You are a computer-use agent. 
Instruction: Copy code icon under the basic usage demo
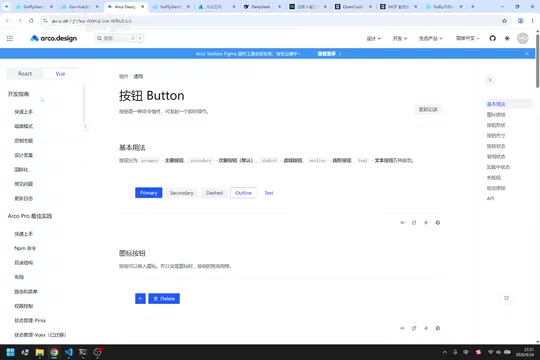(414, 223)
